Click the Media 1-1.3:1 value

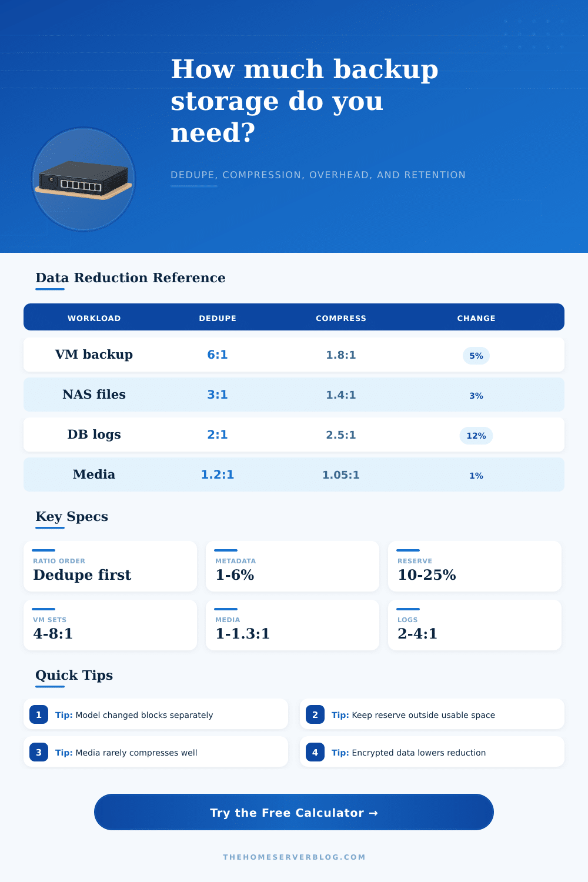tap(242, 633)
